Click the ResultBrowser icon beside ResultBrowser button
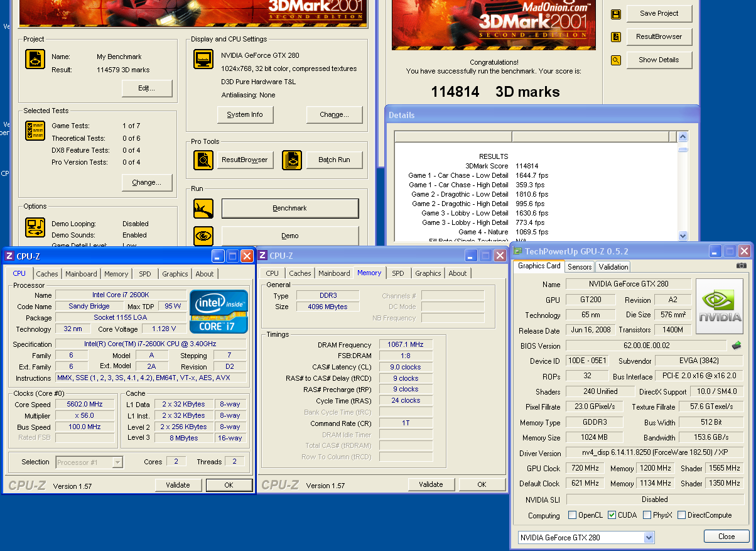Image resolution: width=756 pixels, height=551 pixels. (616, 37)
